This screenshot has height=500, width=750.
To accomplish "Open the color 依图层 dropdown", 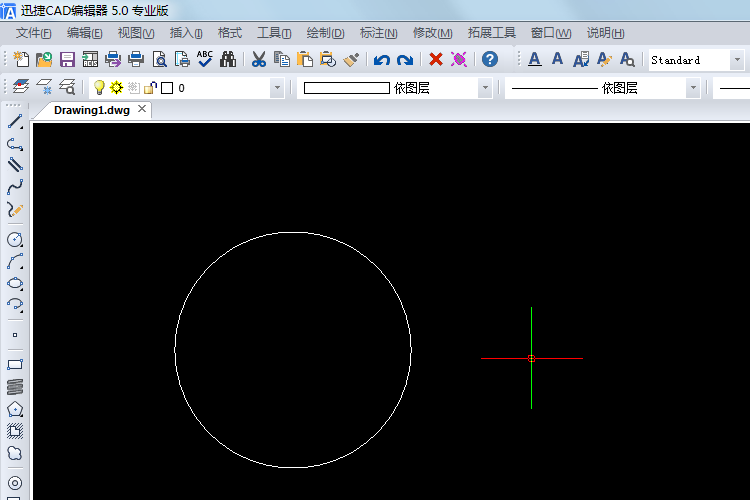I will [485, 88].
